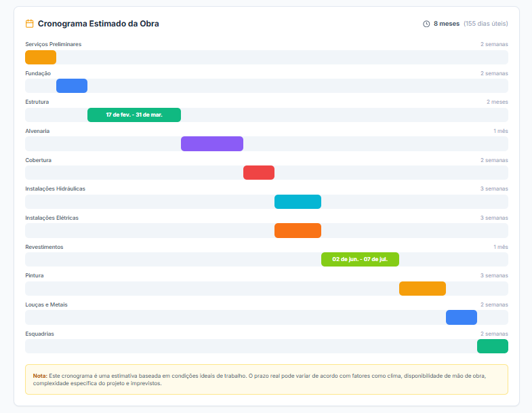This screenshot has height=413, width=532.
Task: Select the cyan Instalações Hidráulicas bar
Action: 298,202
